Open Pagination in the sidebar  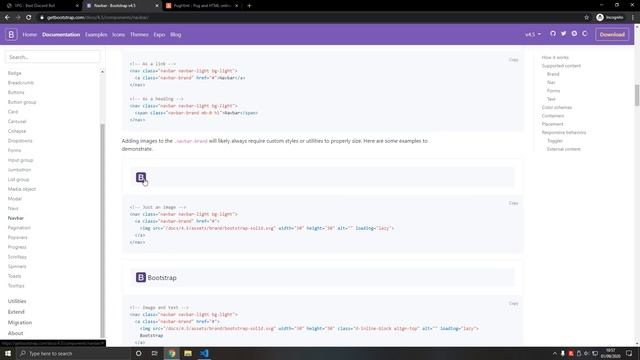19,228
